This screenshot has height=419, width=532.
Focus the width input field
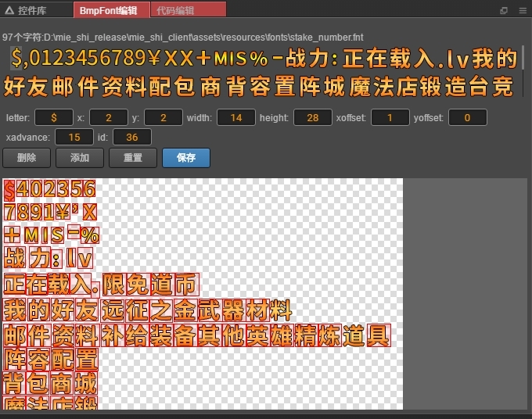tap(236, 117)
